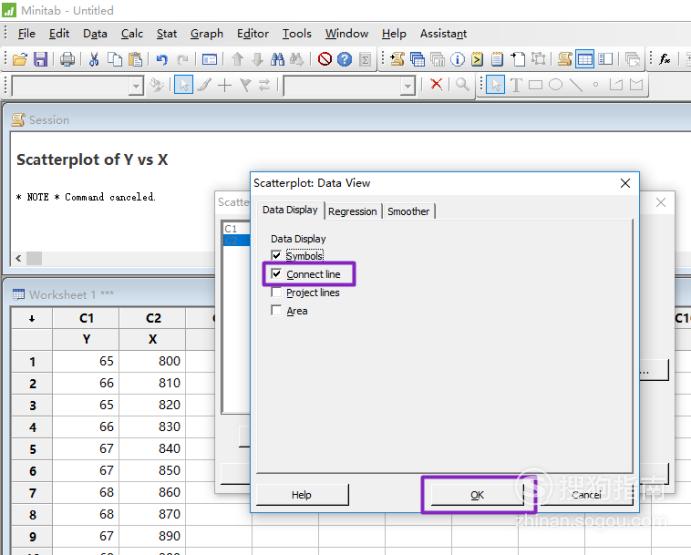The width and height of the screenshot is (691, 555).
Task: Paste from clipboard icon
Action: [x=136, y=59]
